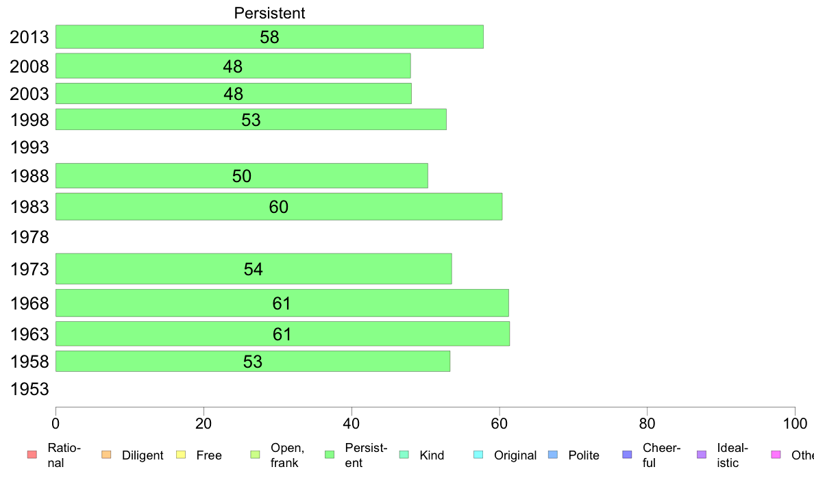Click the Diligent orange legend swatch
814x504 pixels.
[106, 455]
